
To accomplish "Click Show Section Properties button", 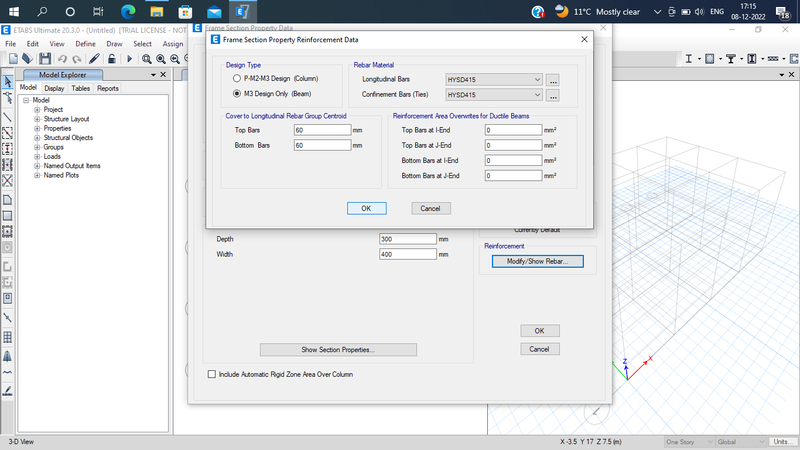I will 338,350.
